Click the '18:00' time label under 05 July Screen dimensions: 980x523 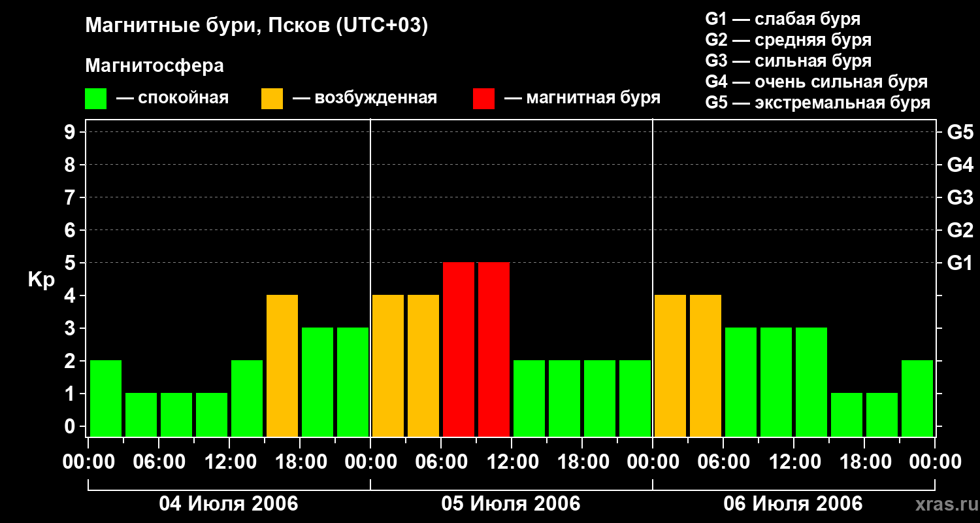(x=582, y=462)
